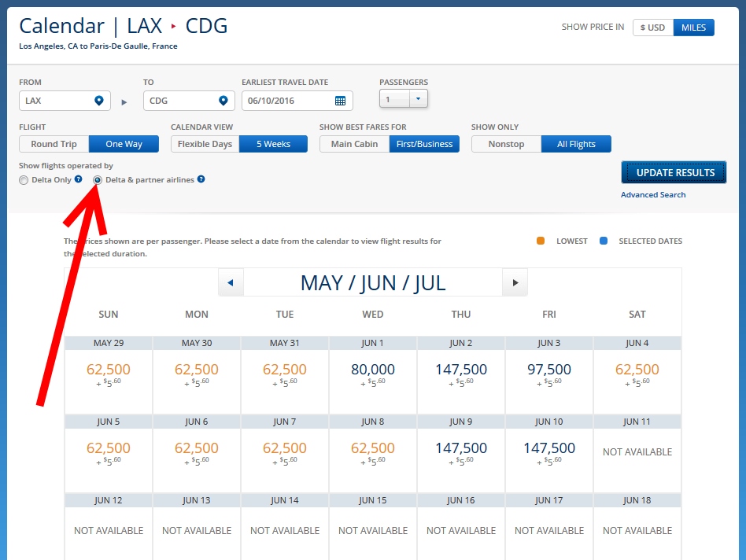Select Main Cabin fares
The width and height of the screenshot is (746, 560).
pyautogui.click(x=354, y=144)
